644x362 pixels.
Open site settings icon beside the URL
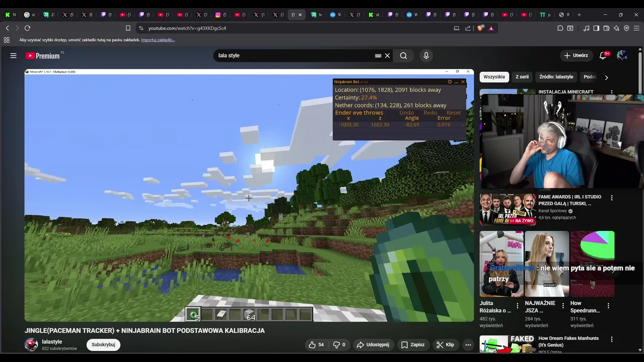point(141,28)
